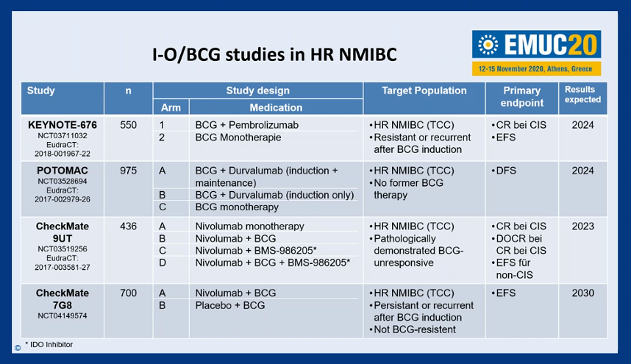The width and height of the screenshot is (631, 364).
Task: Click the EMUC20 sun logo icon
Action: click(x=488, y=44)
